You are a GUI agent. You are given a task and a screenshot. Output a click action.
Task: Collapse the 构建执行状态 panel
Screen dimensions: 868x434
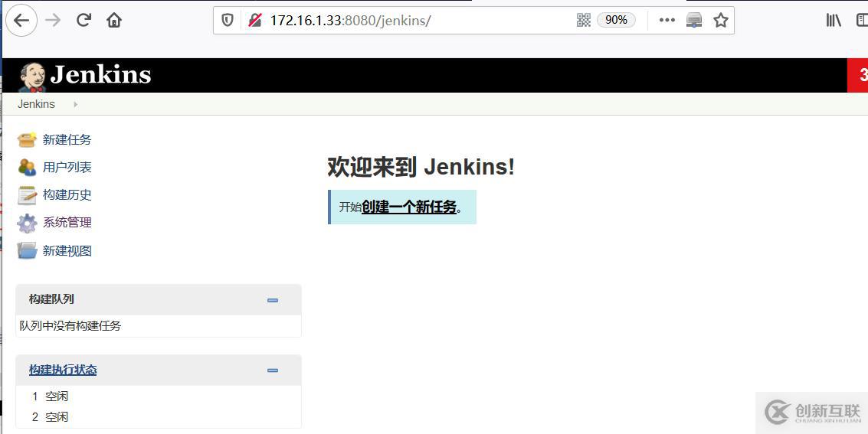tap(273, 370)
